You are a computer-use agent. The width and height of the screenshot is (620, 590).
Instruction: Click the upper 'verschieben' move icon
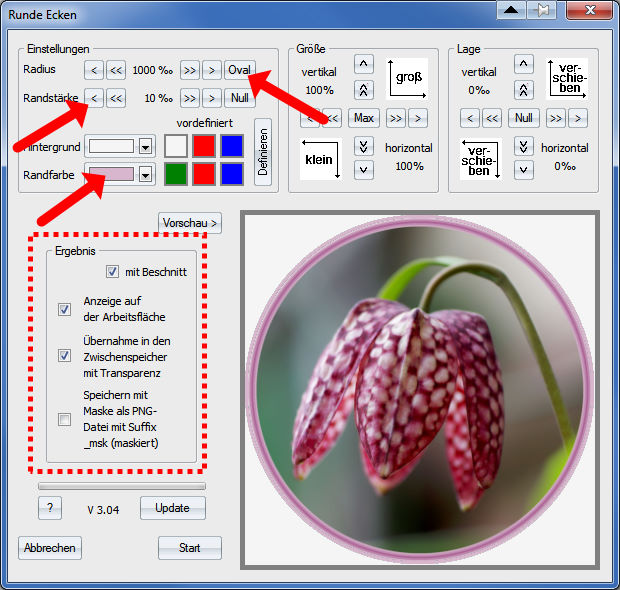coord(567,77)
